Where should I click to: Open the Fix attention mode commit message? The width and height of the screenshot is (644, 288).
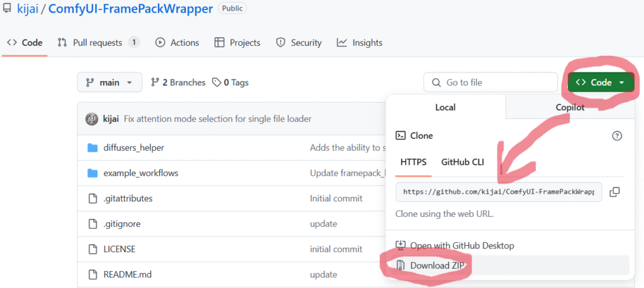(x=217, y=119)
